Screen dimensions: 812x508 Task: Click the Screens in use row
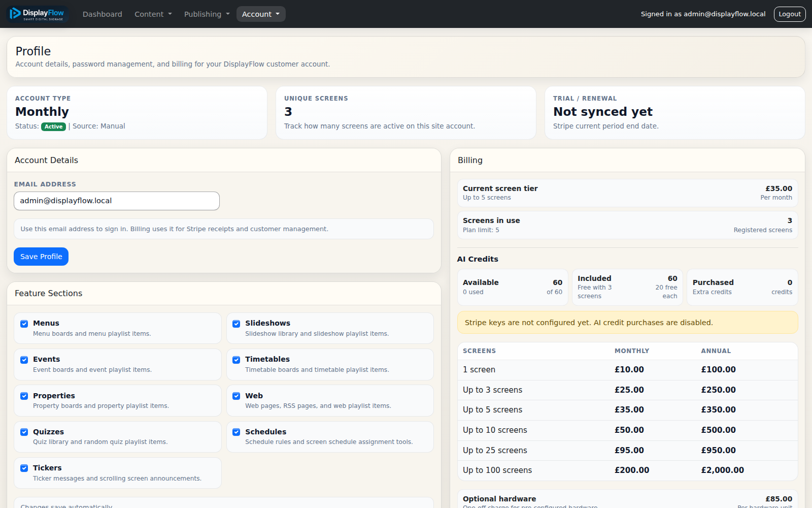click(627, 225)
